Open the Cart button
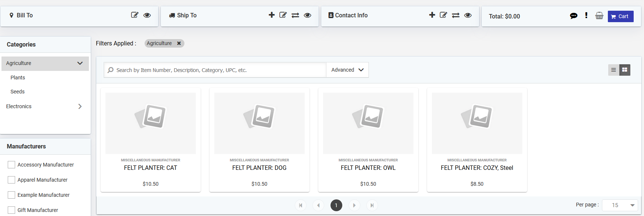This screenshot has width=644, height=216. click(x=621, y=16)
